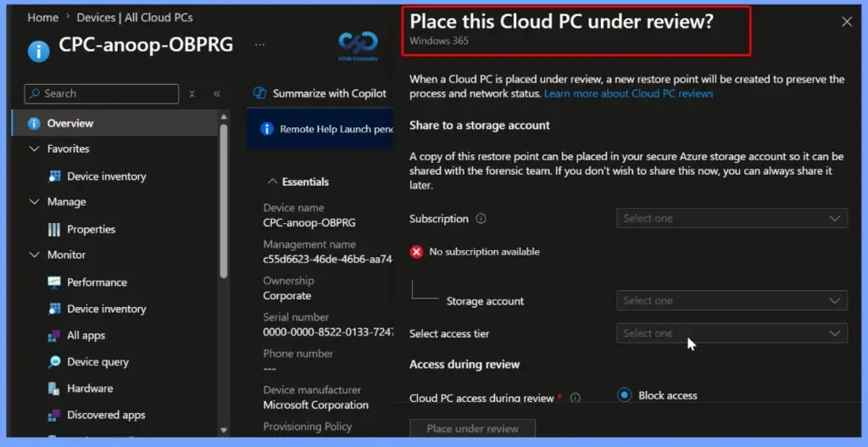
Task: Open Hardware in the sidebar
Action: tap(90, 388)
